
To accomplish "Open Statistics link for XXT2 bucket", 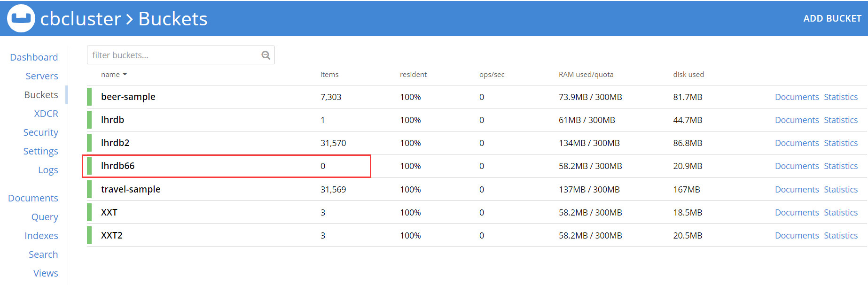I will tap(841, 235).
